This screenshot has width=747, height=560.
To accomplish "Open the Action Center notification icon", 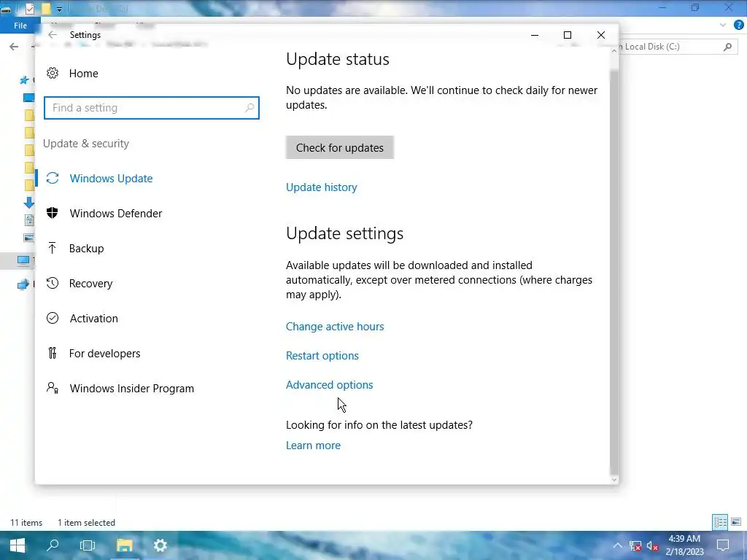I will click(723, 545).
